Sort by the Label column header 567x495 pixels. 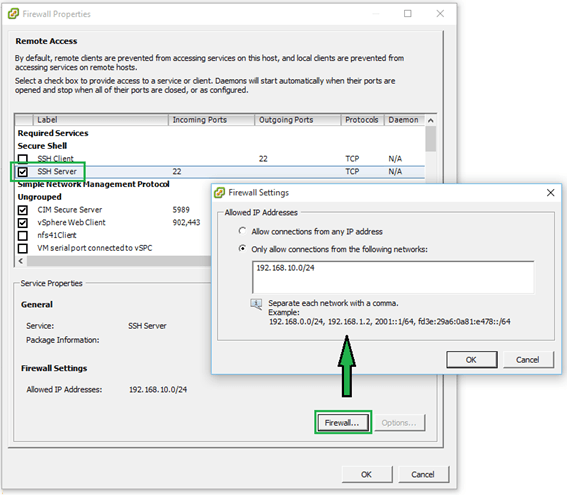click(x=101, y=120)
